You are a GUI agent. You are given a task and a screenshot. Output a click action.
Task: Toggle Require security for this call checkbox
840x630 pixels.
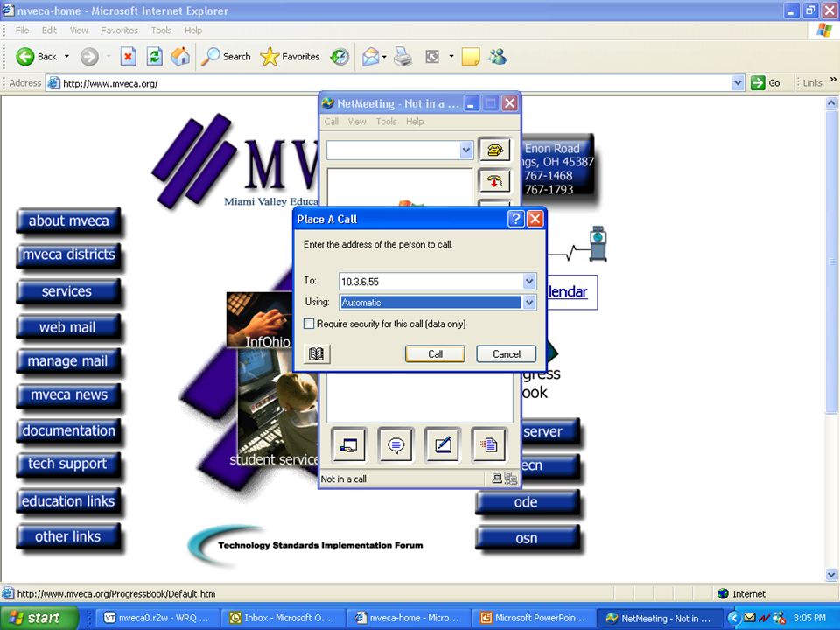309,324
